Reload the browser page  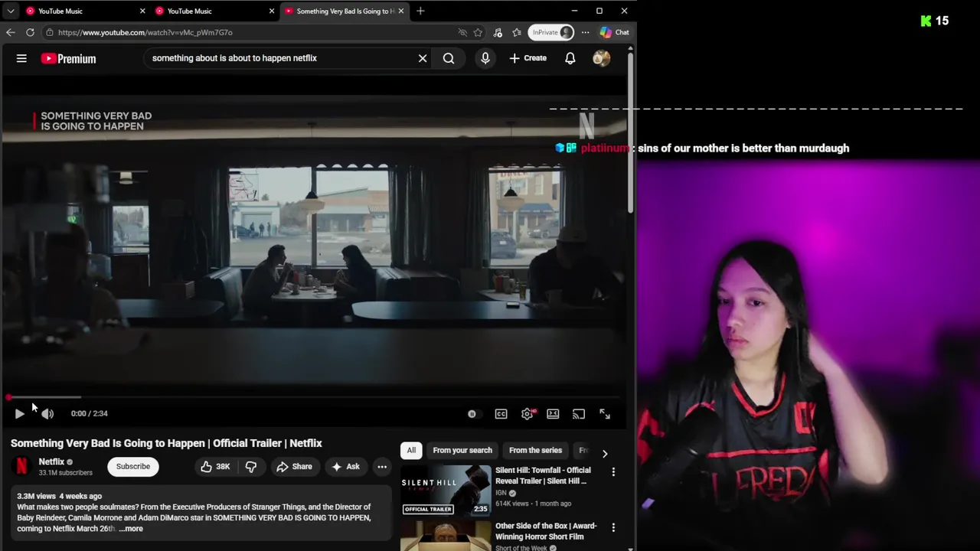[30, 32]
